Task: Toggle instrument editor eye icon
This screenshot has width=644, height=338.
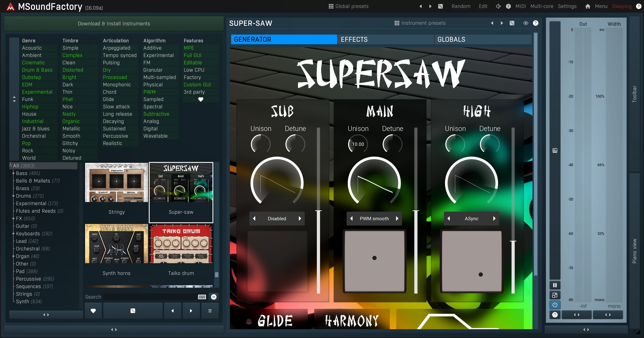Action: pyautogui.click(x=526, y=23)
